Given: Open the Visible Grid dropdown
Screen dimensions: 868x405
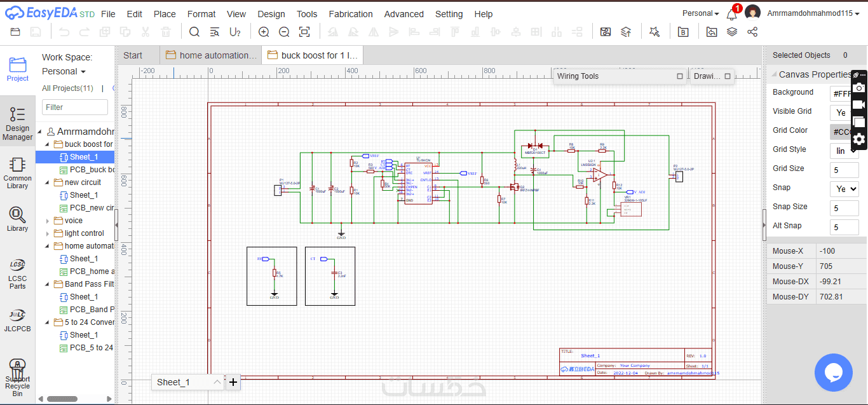Looking at the screenshot, I should [844, 113].
